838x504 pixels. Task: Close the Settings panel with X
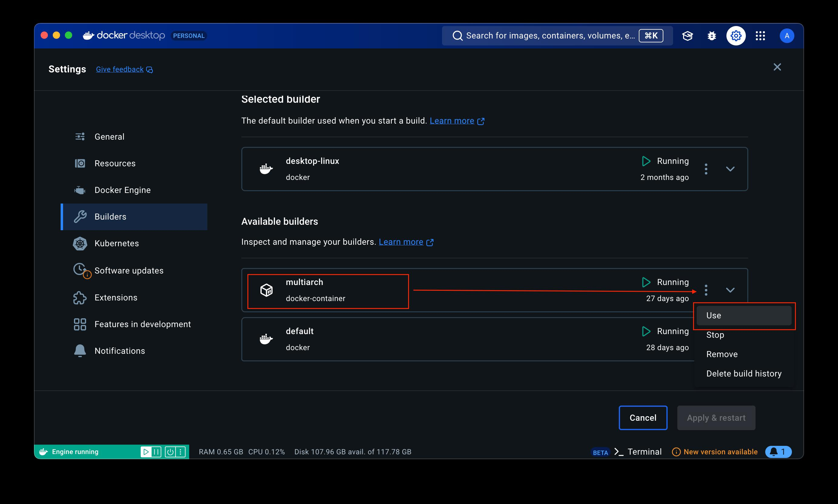777,67
